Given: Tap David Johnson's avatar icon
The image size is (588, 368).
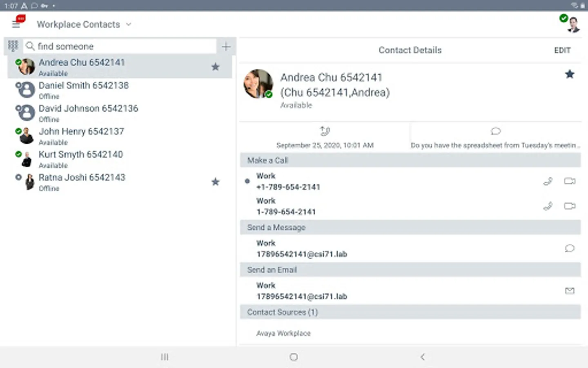Looking at the screenshot, I should pyautogui.click(x=27, y=113).
